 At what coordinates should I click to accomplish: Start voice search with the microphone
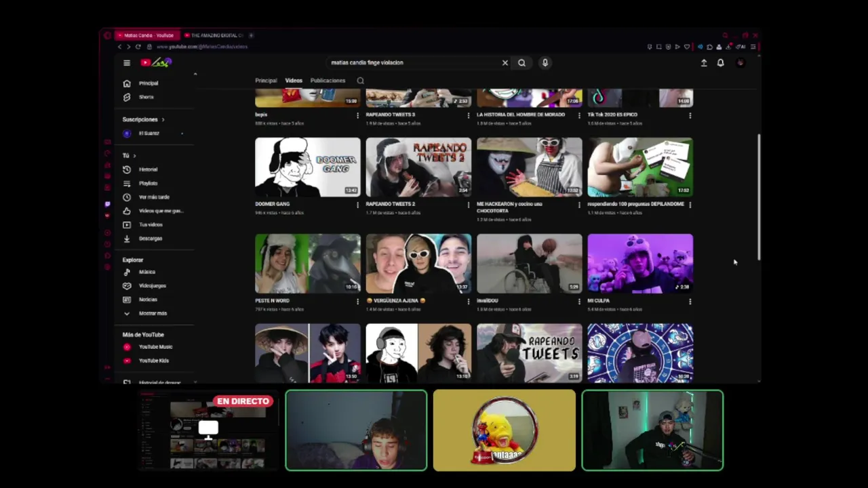(x=545, y=62)
